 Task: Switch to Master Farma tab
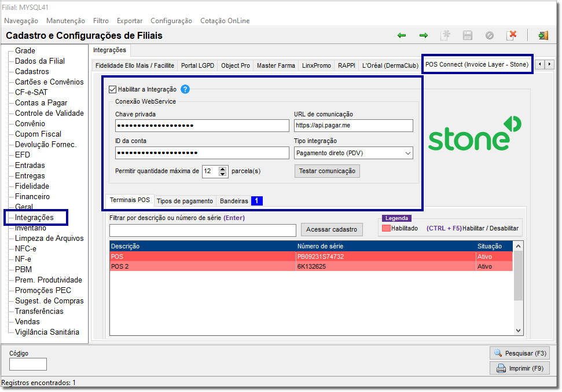coord(276,65)
